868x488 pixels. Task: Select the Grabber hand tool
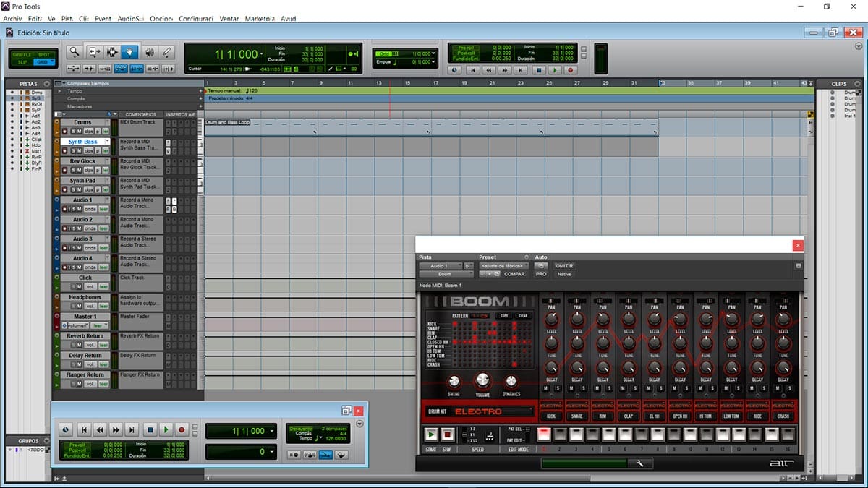(x=130, y=52)
